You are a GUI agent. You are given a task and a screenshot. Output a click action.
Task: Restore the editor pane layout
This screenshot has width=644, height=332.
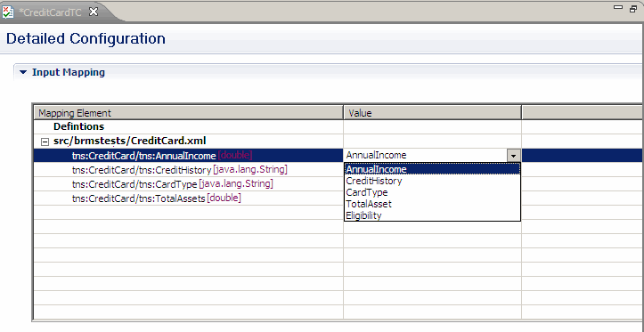(x=633, y=8)
